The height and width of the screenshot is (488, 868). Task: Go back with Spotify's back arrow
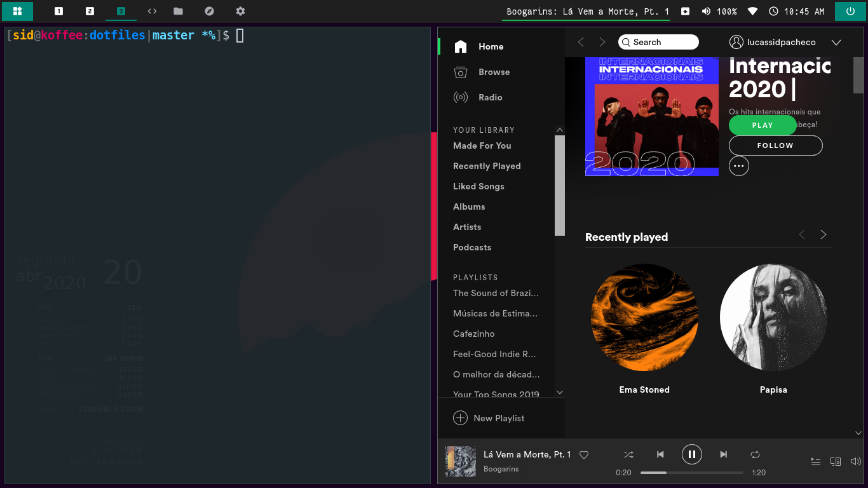pyautogui.click(x=581, y=42)
